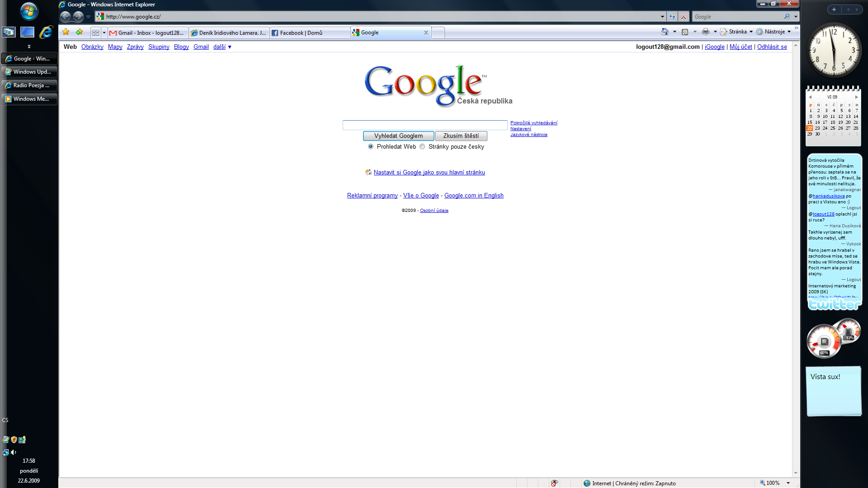The height and width of the screenshot is (488, 868).
Task: Open Quick Tabs thumbnail view icon
Action: 95,33
